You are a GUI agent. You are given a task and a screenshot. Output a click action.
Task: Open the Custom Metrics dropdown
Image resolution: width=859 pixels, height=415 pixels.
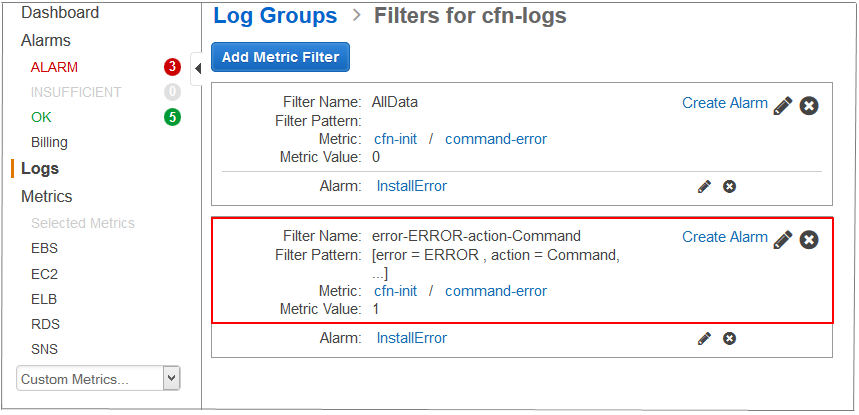98,379
